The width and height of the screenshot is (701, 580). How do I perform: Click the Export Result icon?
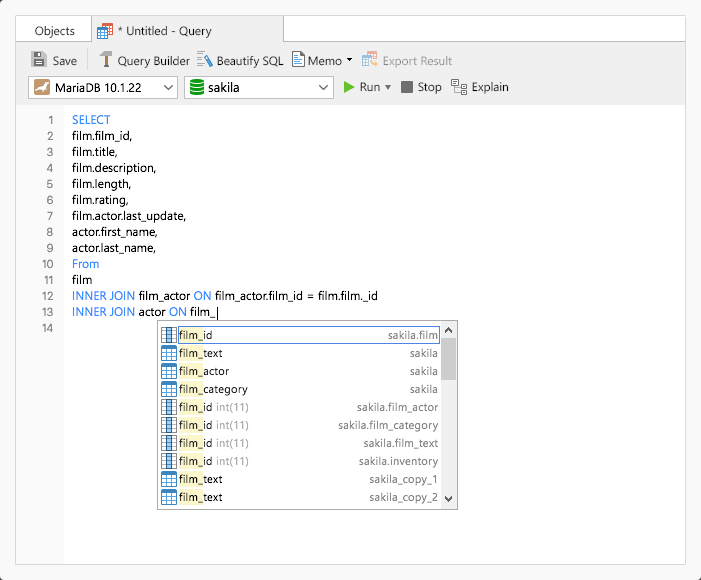(x=370, y=59)
